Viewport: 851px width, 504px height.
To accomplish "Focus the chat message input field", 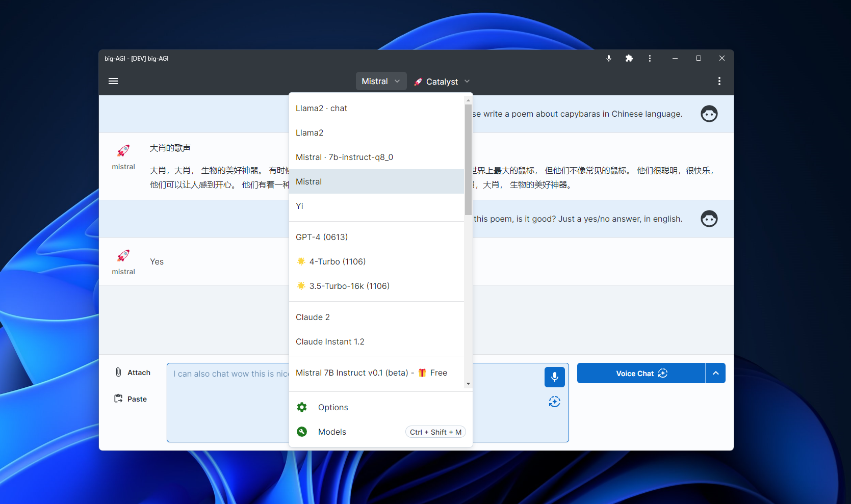I will [368, 403].
